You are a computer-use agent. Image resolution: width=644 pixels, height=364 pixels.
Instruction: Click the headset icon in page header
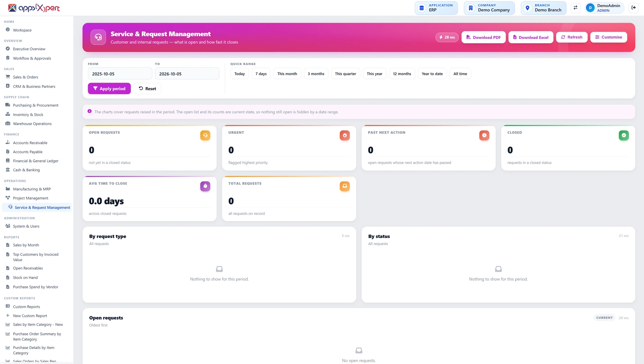pyautogui.click(x=98, y=37)
